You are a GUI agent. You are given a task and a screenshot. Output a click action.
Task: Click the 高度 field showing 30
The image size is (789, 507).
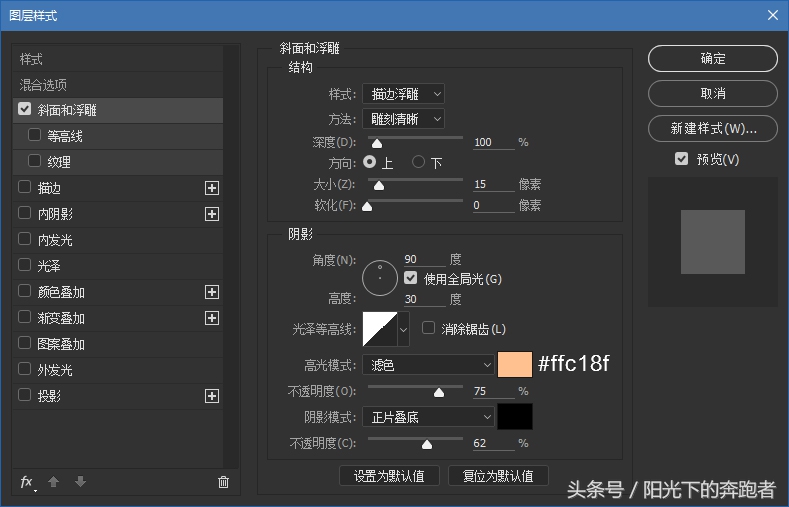(x=425, y=299)
